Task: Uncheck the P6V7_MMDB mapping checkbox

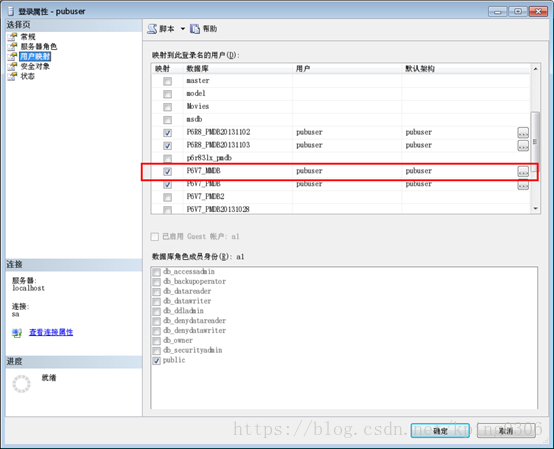Action: [x=167, y=171]
